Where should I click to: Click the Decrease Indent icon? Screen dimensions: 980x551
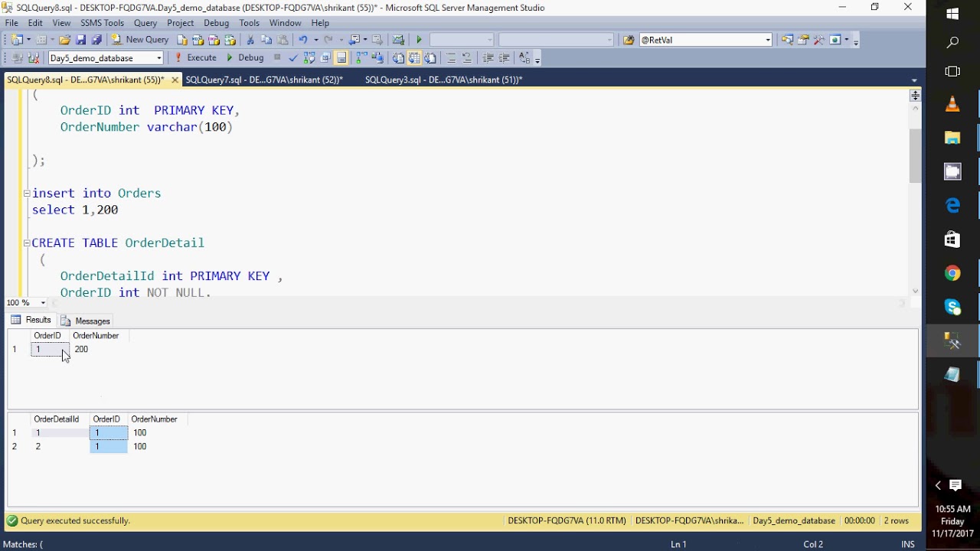(x=488, y=57)
